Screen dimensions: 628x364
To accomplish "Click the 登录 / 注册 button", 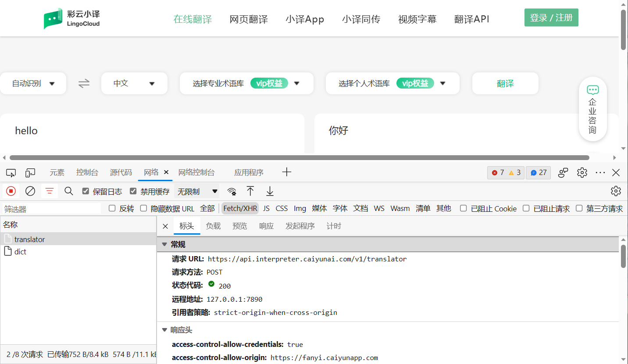I will pos(551,18).
